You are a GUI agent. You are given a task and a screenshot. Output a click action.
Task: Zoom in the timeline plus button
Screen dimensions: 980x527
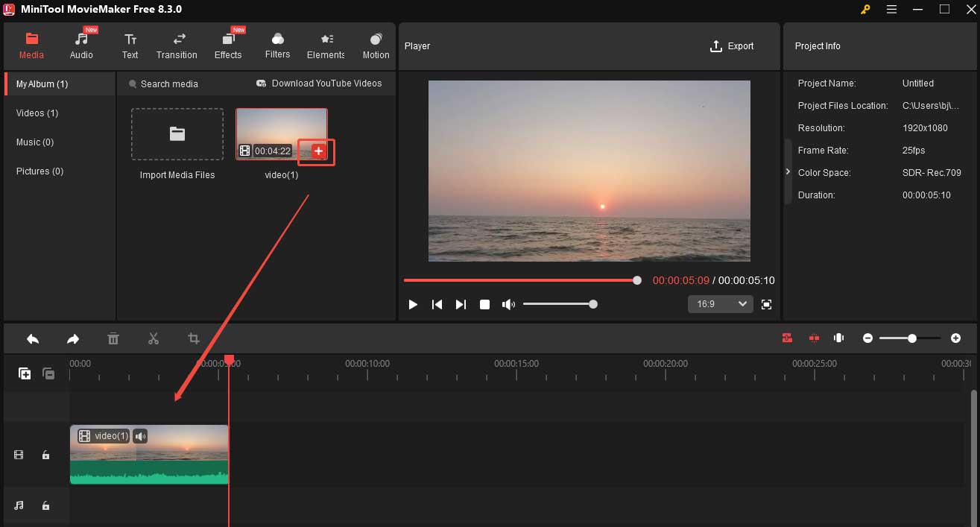coord(955,338)
